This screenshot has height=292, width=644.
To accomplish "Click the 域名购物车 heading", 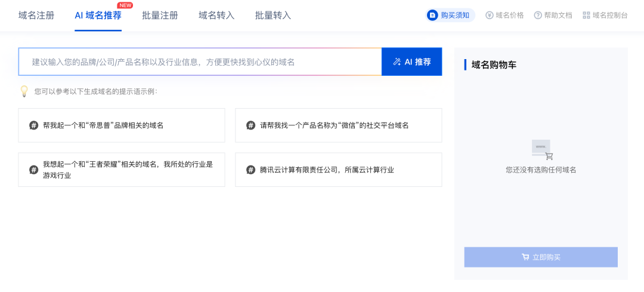I will click(x=494, y=64).
